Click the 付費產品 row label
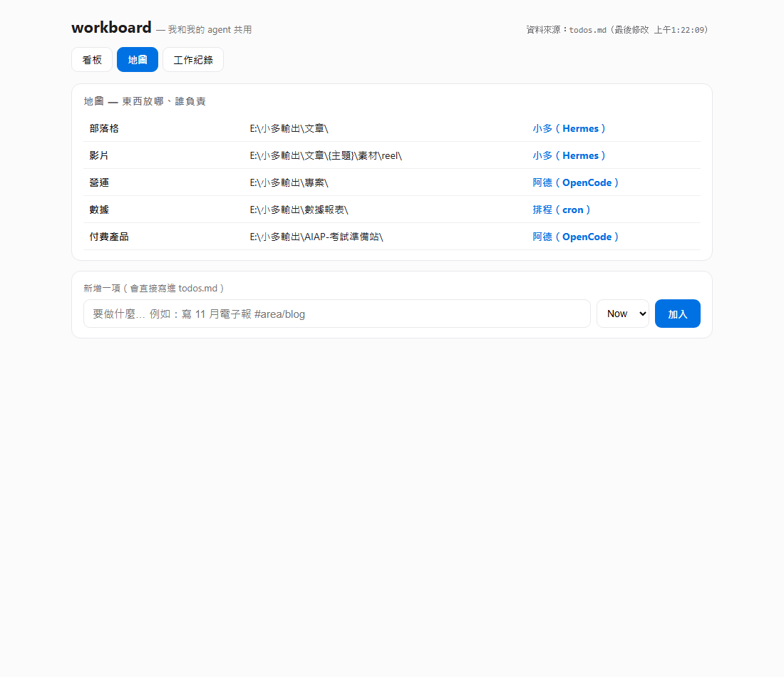784x677 pixels. pos(109,237)
